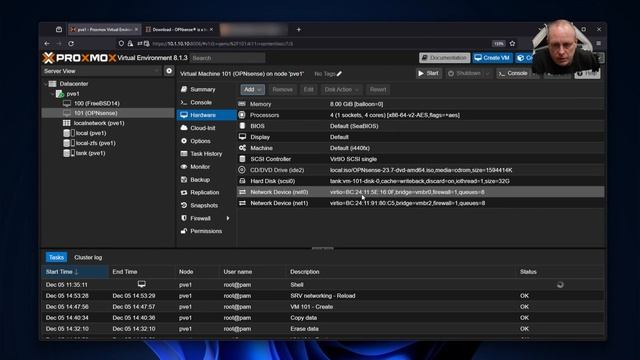Open the Permissions section

point(206,231)
